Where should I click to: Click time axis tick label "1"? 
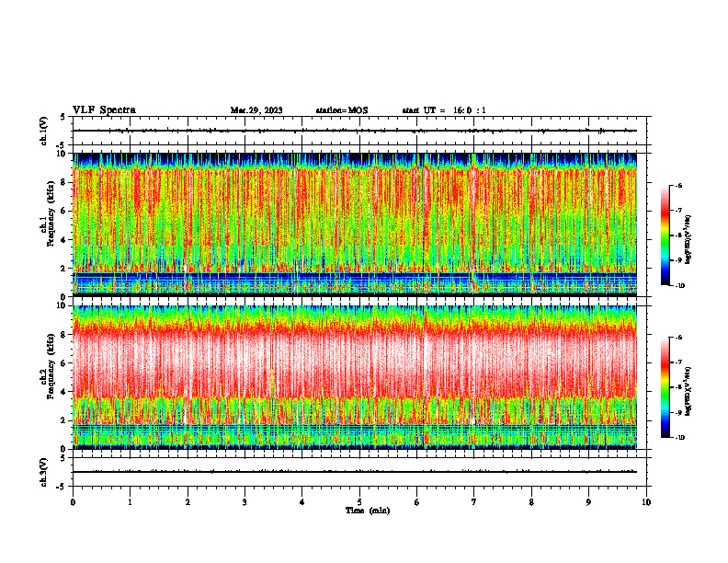pyautogui.click(x=130, y=502)
